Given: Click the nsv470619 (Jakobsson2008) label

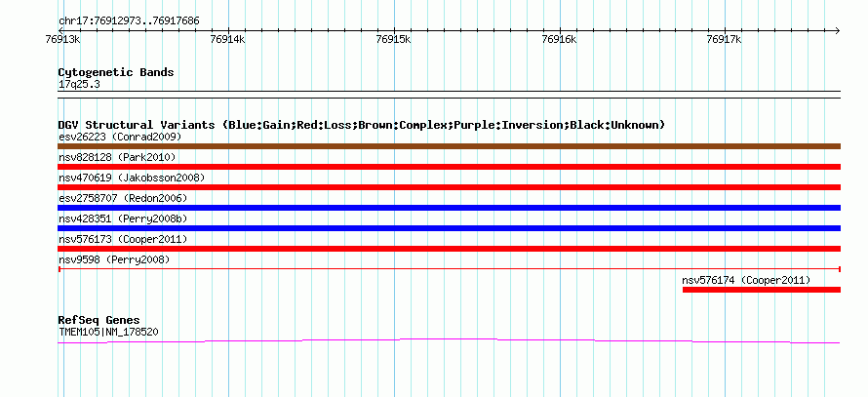Looking at the screenshot, I should 132,178.
